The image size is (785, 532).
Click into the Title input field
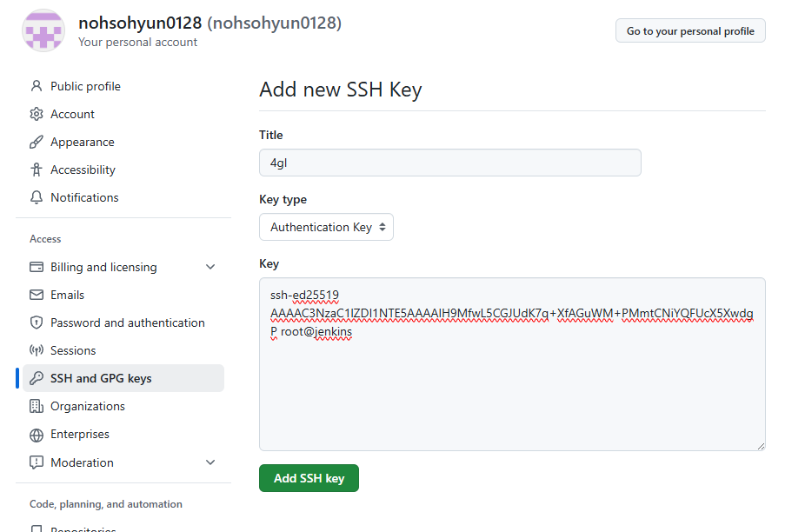449,163
